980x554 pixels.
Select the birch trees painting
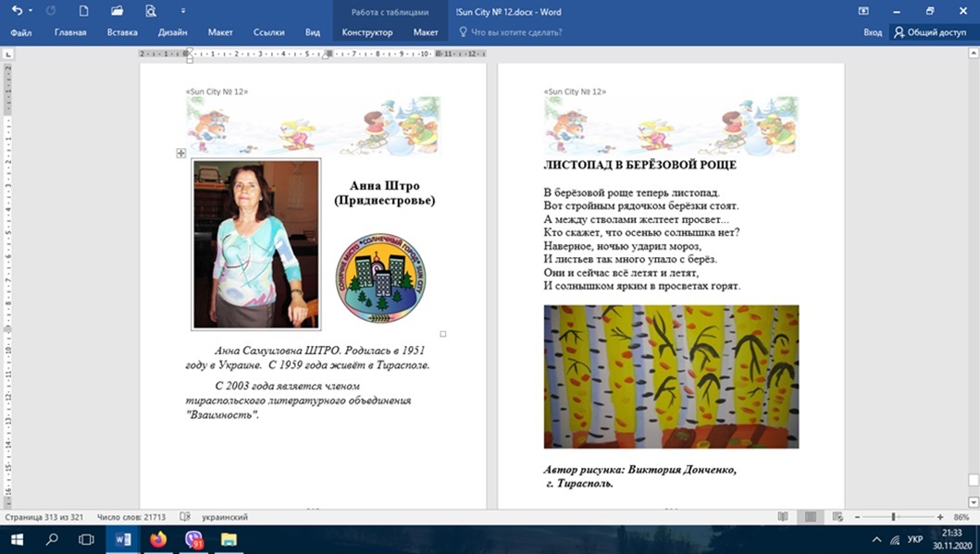(671, 376)
